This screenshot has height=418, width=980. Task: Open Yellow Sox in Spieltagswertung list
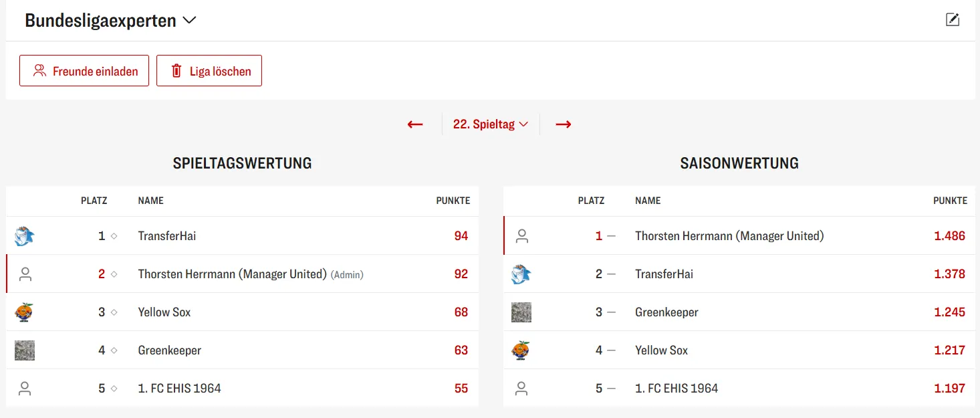point(164,312)
